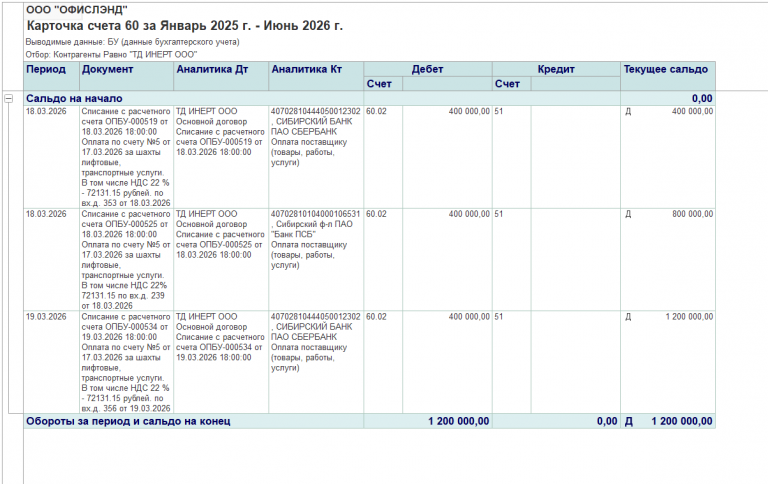Viewport: 768px width, 484px height.
Task: Select running balance 1 200 000,00 in 19.03.2026 row
Action: pos(668,362)
